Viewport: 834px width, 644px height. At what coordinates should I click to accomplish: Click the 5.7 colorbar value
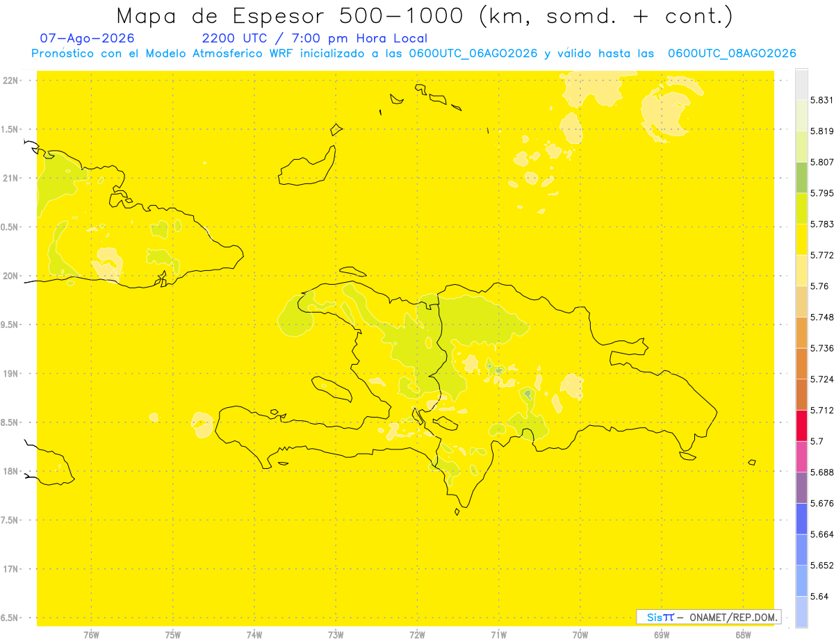pos(817,441)
